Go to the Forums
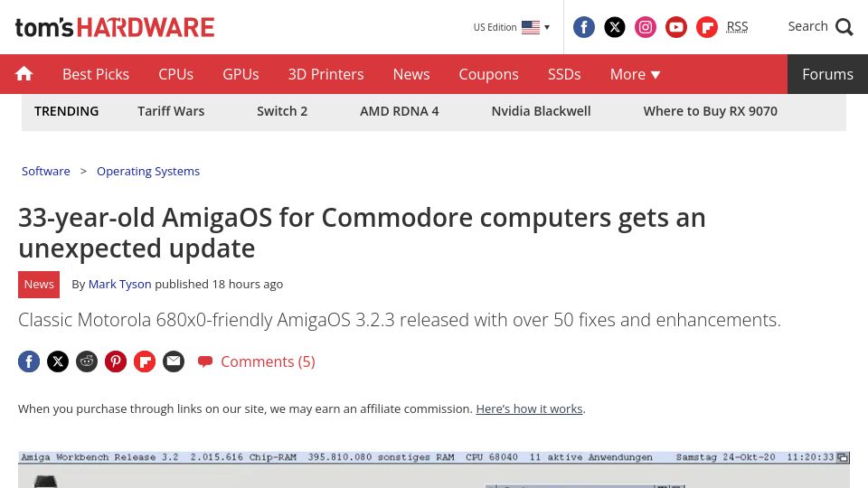Image resolution: width=868 pixels, height=488 pixels. [x=827, y=74]
